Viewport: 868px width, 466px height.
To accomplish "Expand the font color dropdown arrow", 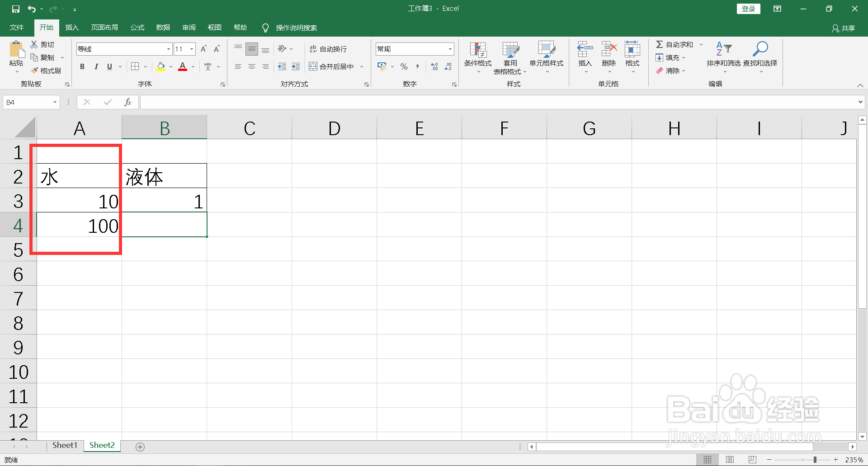I will (x=193, y=66).
